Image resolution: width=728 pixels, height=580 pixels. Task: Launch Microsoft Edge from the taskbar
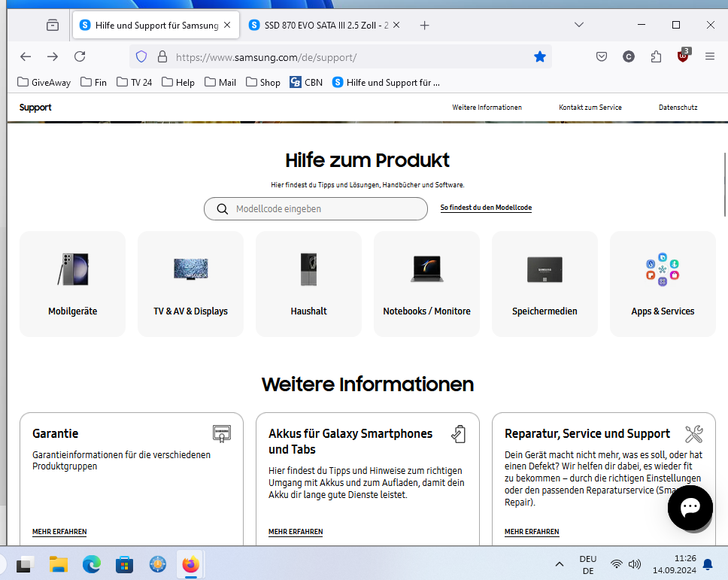coord(92,565)
